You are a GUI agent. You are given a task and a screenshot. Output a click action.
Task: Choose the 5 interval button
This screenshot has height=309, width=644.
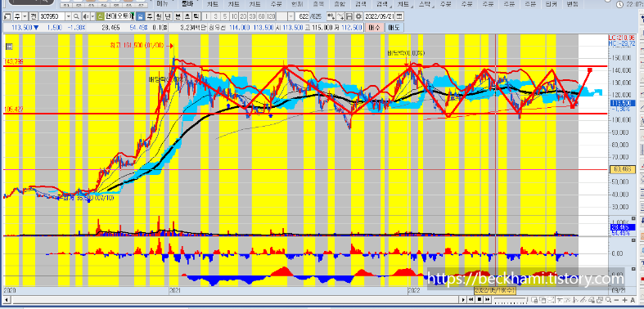pyautogui.click(x=225, y=17)
